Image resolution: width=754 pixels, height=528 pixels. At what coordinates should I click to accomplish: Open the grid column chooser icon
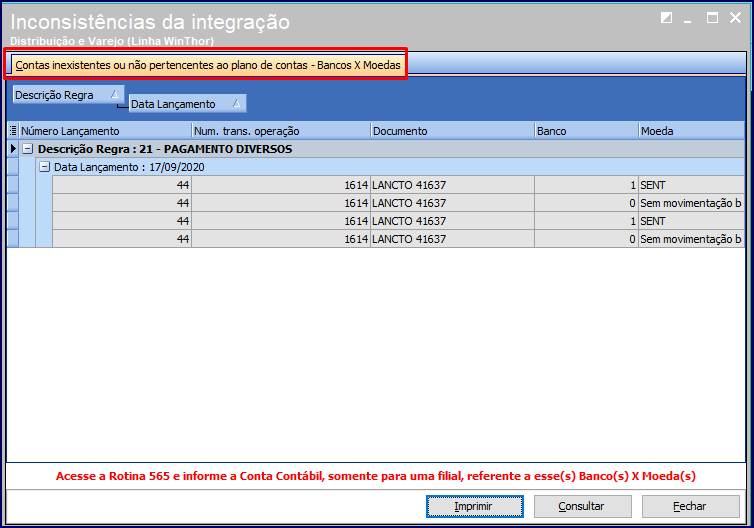point(13,131)
